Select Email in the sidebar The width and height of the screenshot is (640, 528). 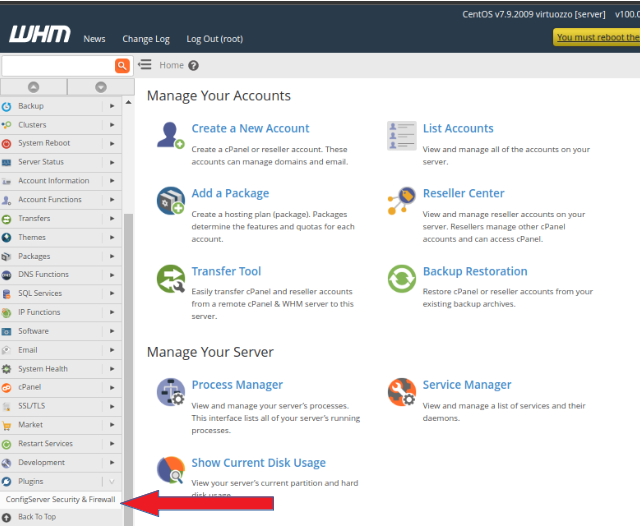click(x=28, y=350)
